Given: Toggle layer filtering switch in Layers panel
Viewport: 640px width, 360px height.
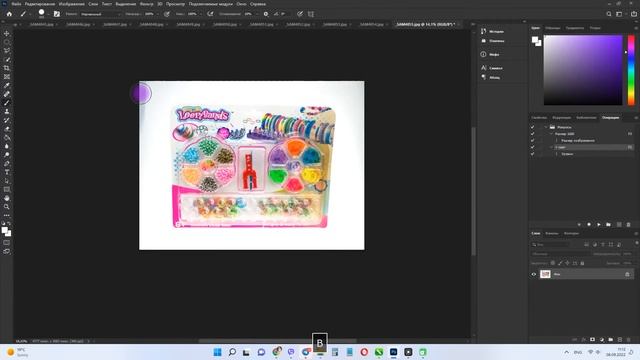Looking at the screenshot, I should click(636, 244).
